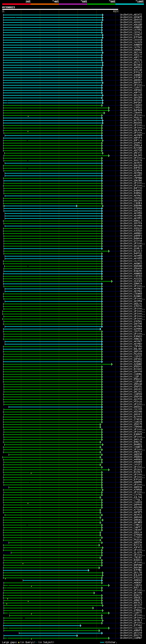Open the UniRef100_P59231 hit label
Screen dimensions: 146x644
131,60
